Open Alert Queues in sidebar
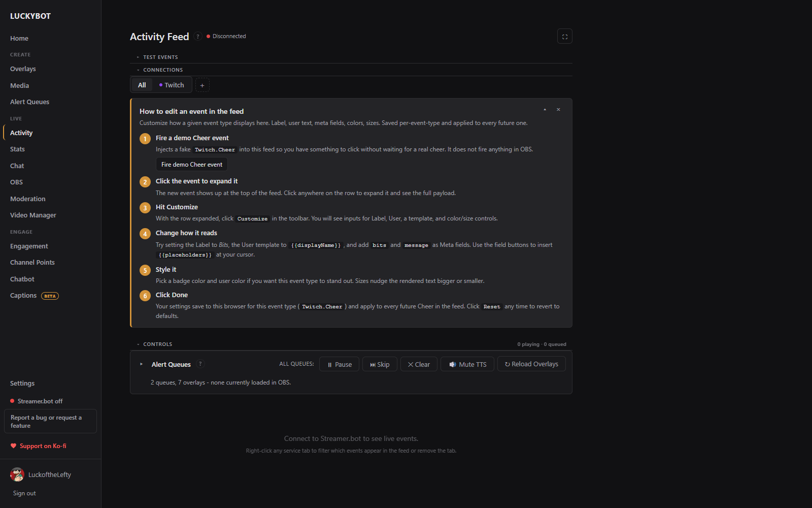The image size is (812, 508). [x=29, y=102]
